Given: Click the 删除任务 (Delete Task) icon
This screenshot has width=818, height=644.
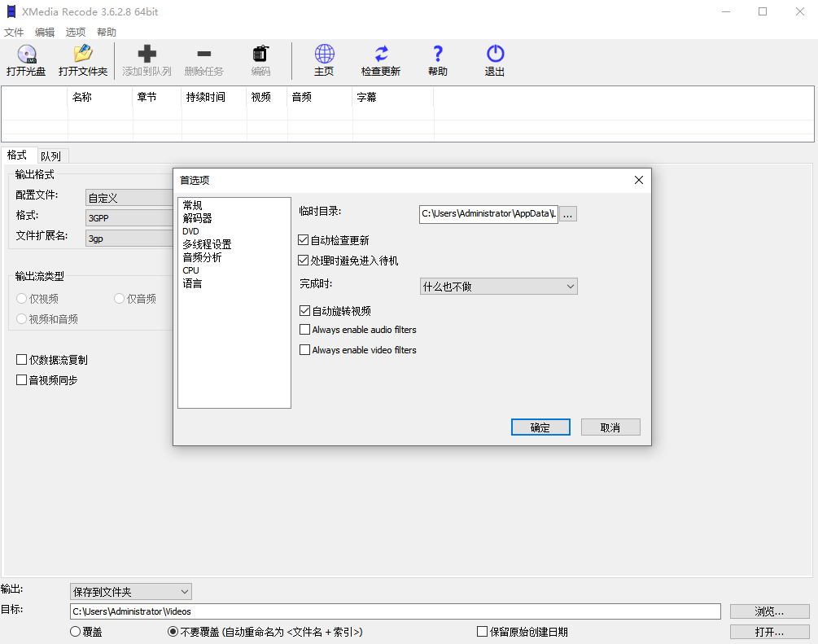Looking at the screenshot, I should point(204,61).
